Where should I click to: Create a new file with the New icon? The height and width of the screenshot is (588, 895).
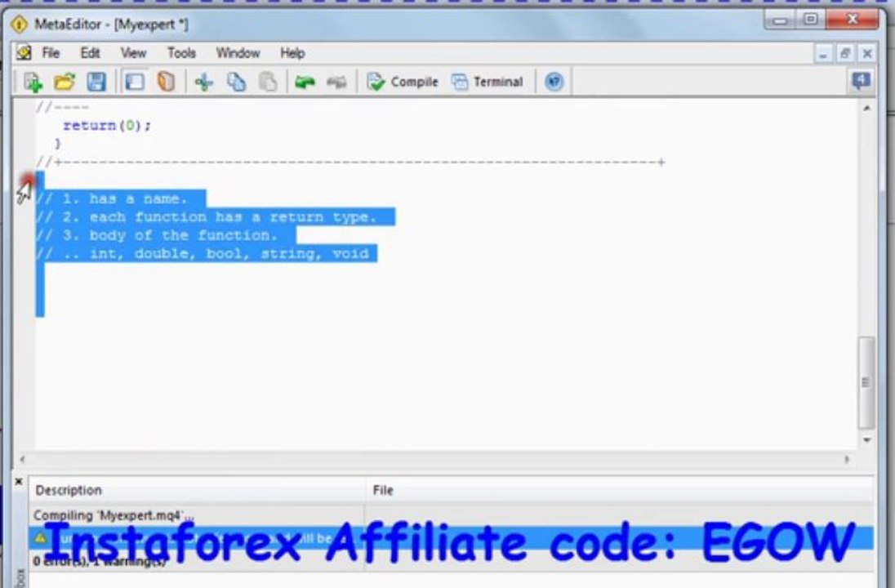(33, 82)
